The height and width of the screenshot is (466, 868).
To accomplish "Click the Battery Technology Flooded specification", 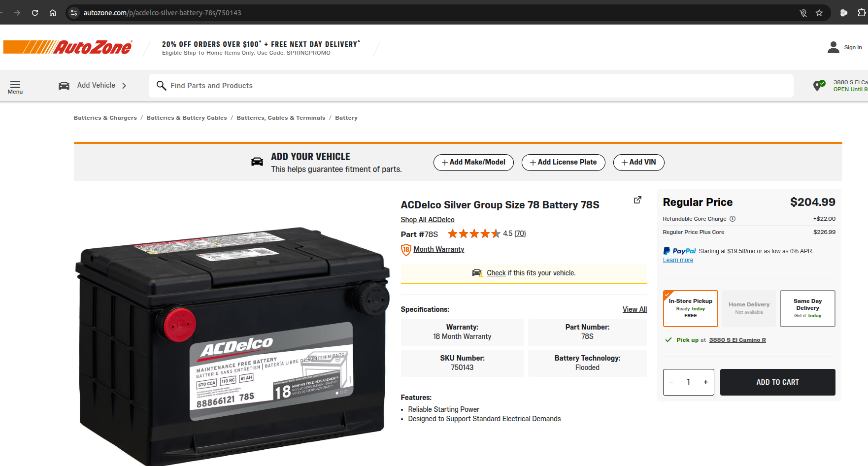I will coord(588,363).
